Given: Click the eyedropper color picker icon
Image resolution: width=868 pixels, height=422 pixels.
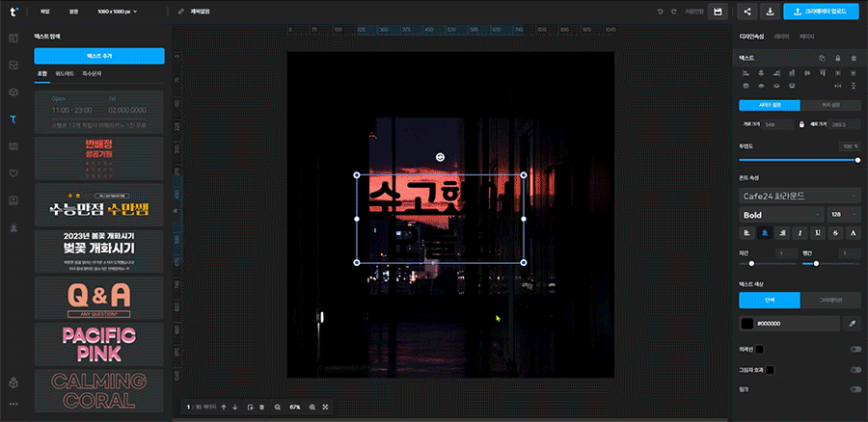Looking at the screenshot, I should (852, 325).
